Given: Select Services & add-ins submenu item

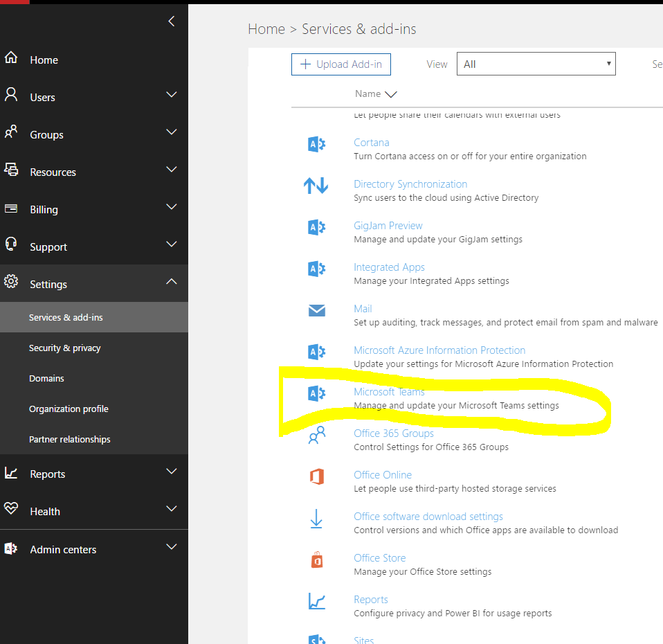Looking at the screenshot, I should [x=94, y=317].
